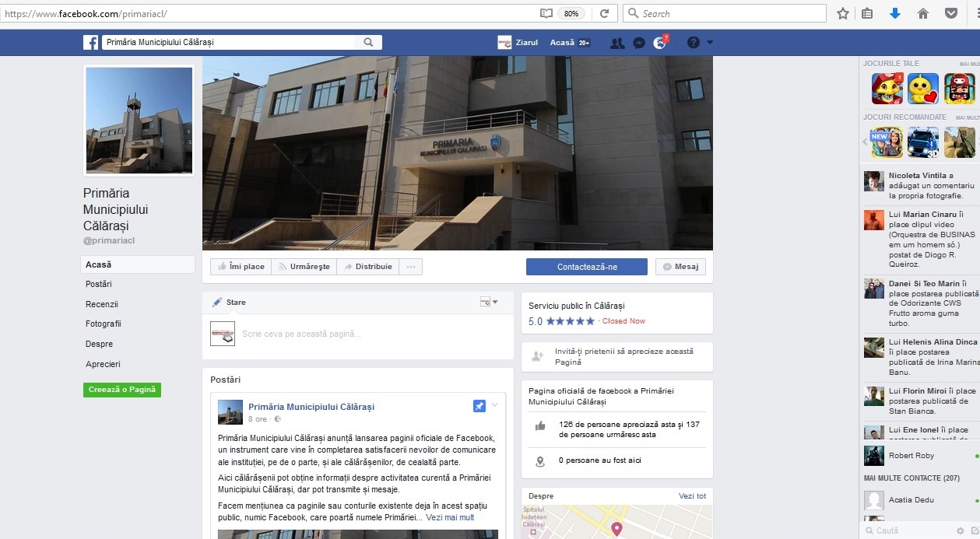Click the five-star 5.0 rating
This screenshot has height=539, width=980.
tap(561, 321)
